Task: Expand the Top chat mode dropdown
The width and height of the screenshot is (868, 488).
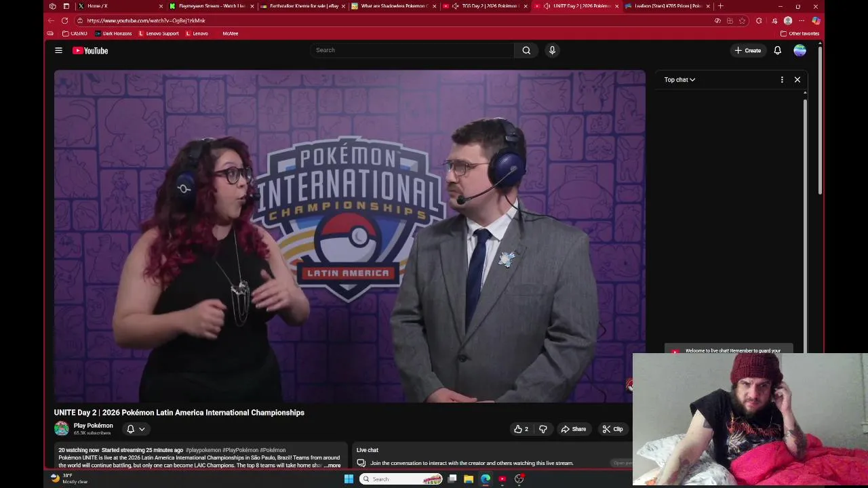Action: click(x=679, y=79)
